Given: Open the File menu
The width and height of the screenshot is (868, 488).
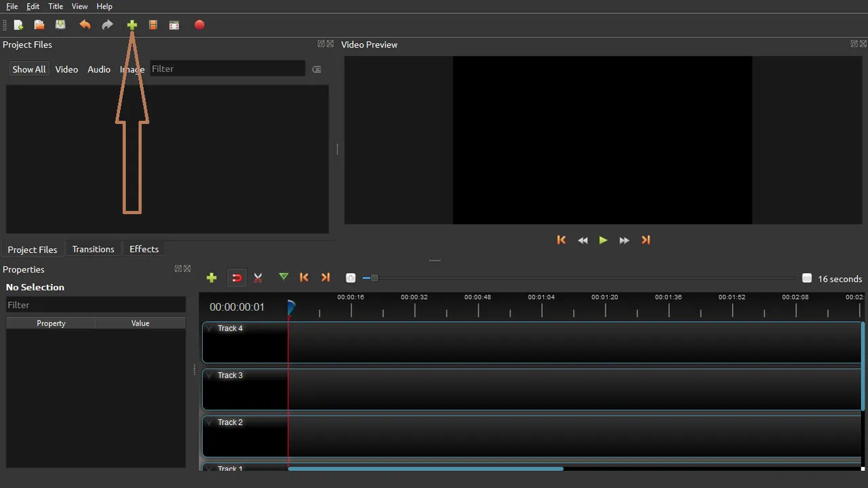Looking at the screenshot, I should (x=12, y=6).
